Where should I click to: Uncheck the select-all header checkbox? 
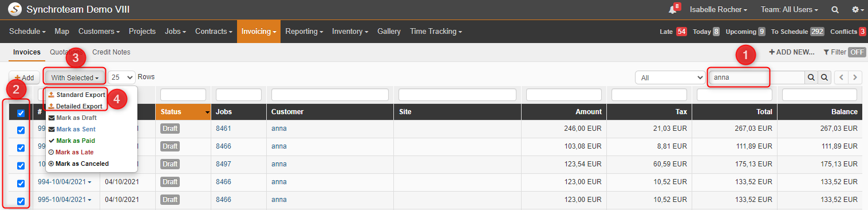point(21,113)
